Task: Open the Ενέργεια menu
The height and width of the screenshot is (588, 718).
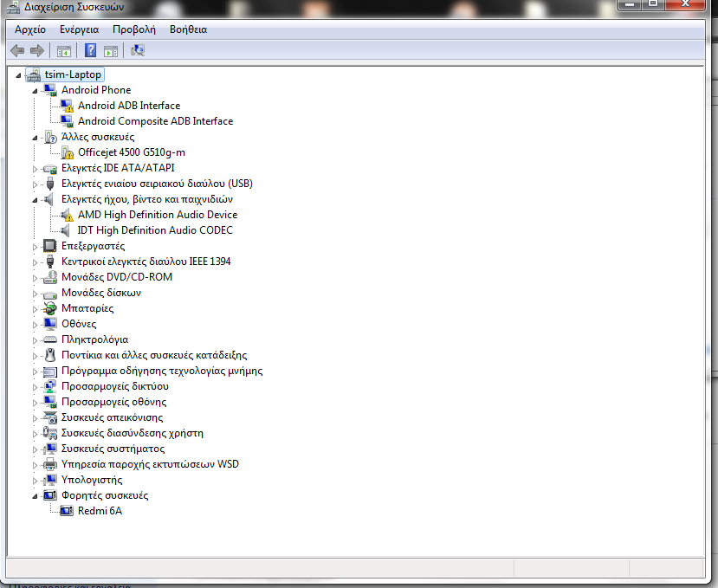Action: pos(79,29)
